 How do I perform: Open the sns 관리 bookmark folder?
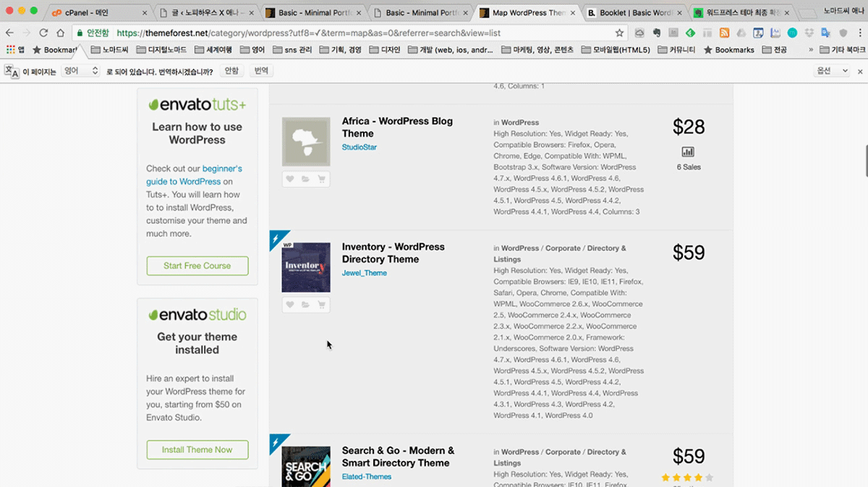point(292,50)
